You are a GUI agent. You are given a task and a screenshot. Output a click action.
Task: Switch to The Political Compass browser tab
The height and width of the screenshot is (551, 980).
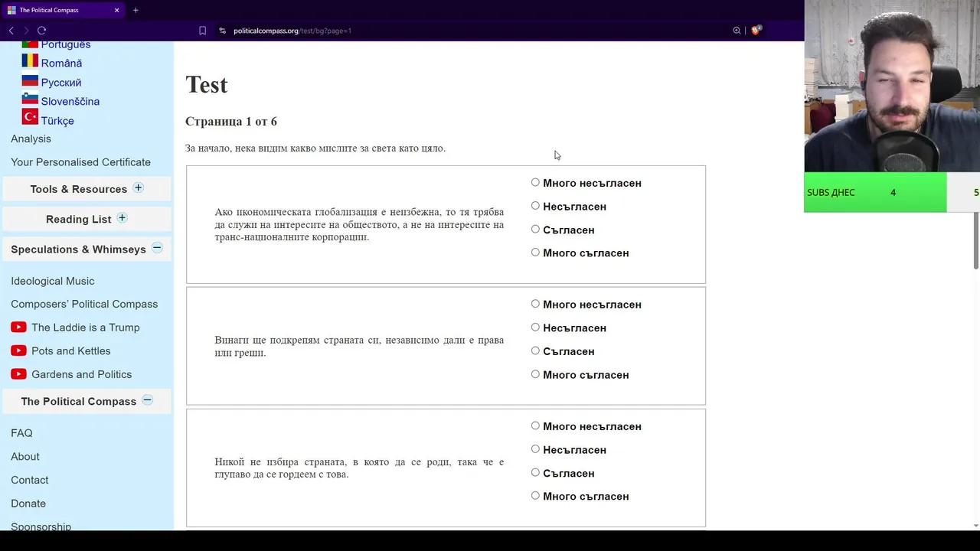[x=63, y=10]
